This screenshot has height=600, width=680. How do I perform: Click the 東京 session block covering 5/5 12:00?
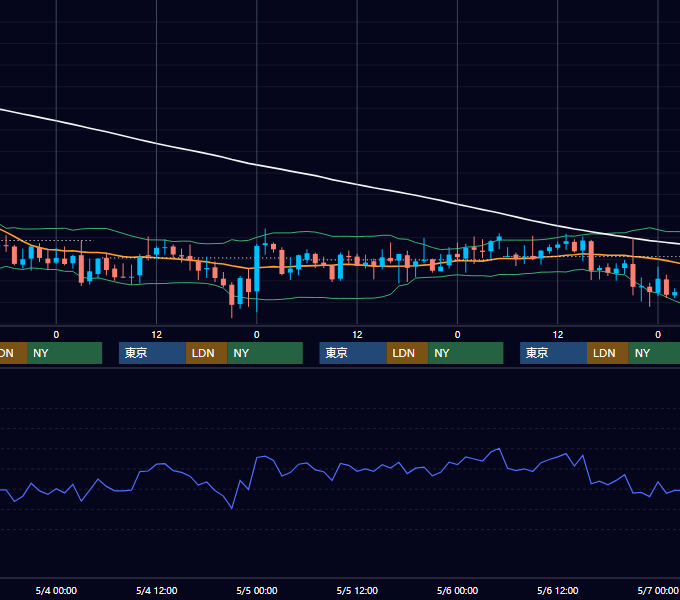coord(353,353)
